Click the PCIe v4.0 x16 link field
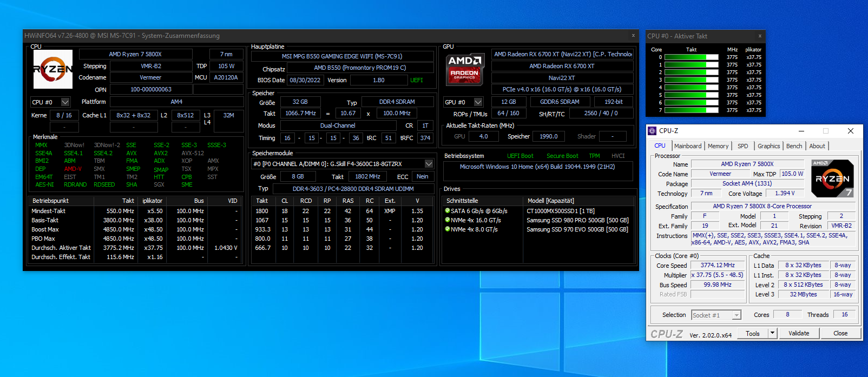The width and height of the screenshot is (868, 377). [562, 89]
